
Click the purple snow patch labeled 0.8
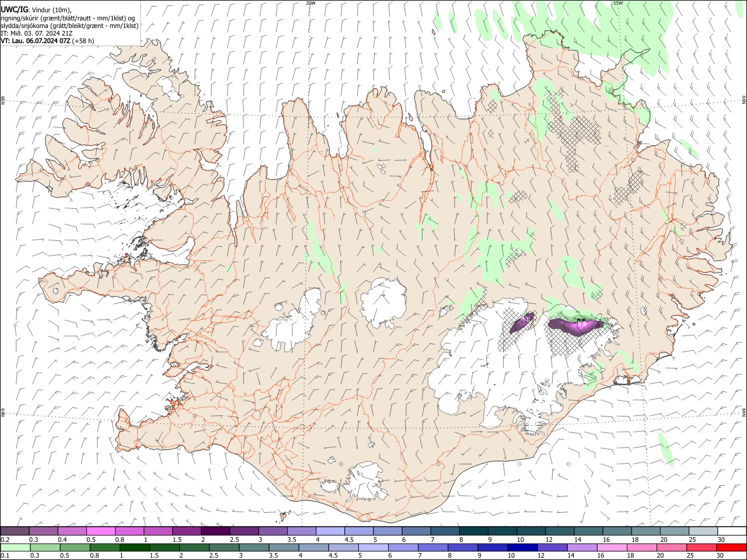tap(523, 322)
